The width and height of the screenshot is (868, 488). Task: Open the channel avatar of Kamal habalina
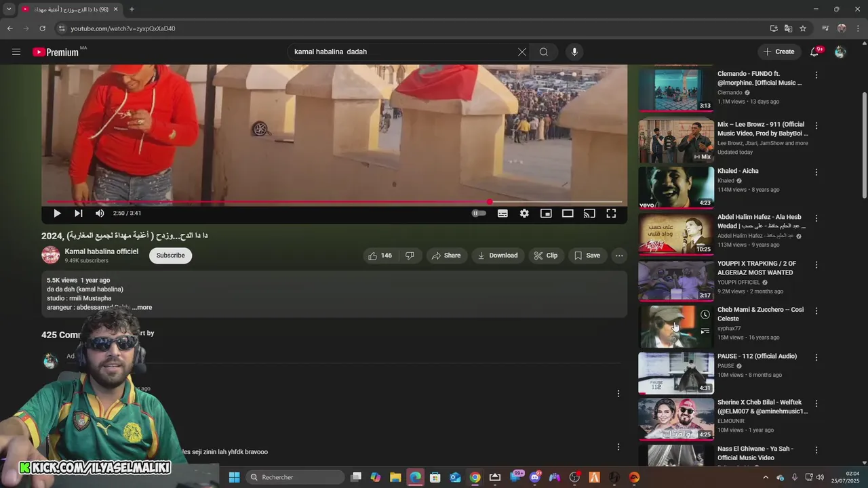tap(50, 256)
